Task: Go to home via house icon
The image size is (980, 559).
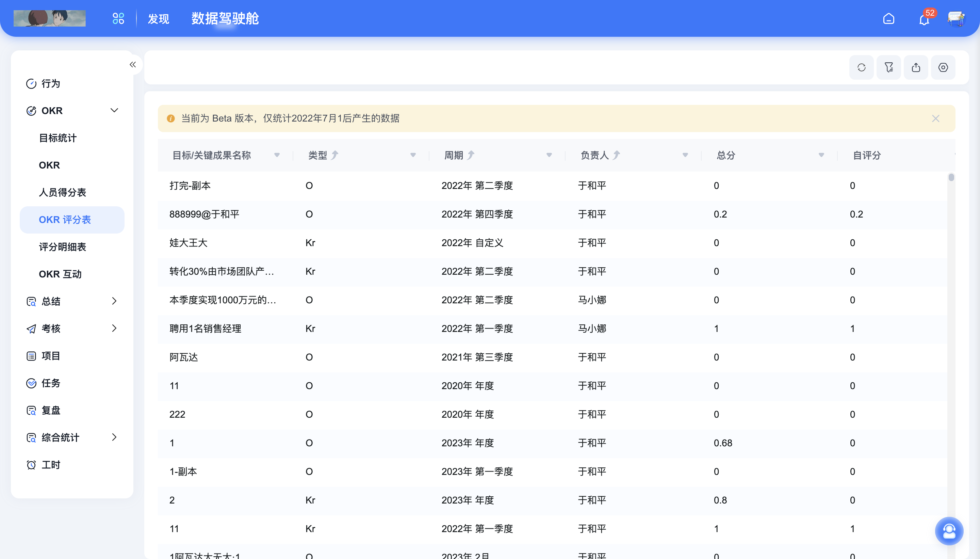Action: click(889, 18)
